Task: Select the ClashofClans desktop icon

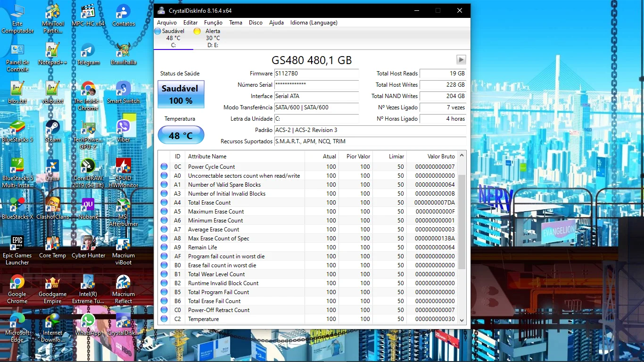Action: [x=53, y=208]
